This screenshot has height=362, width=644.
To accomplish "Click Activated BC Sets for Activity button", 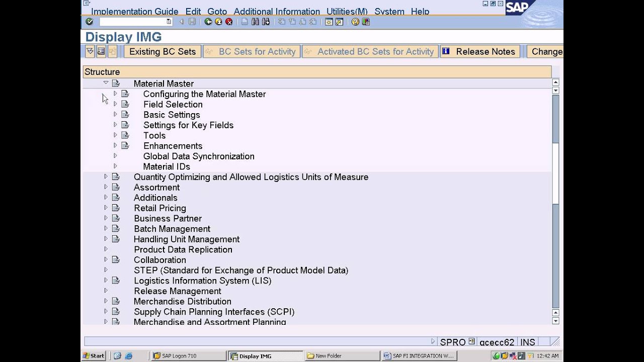I will click(x=370, y=51).
